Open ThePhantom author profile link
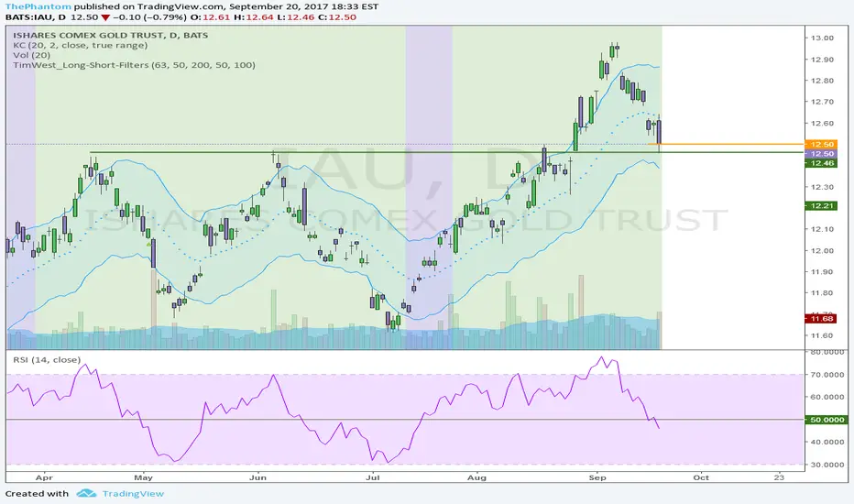Screen dimensions: 854x504 [x=38, y=6]
